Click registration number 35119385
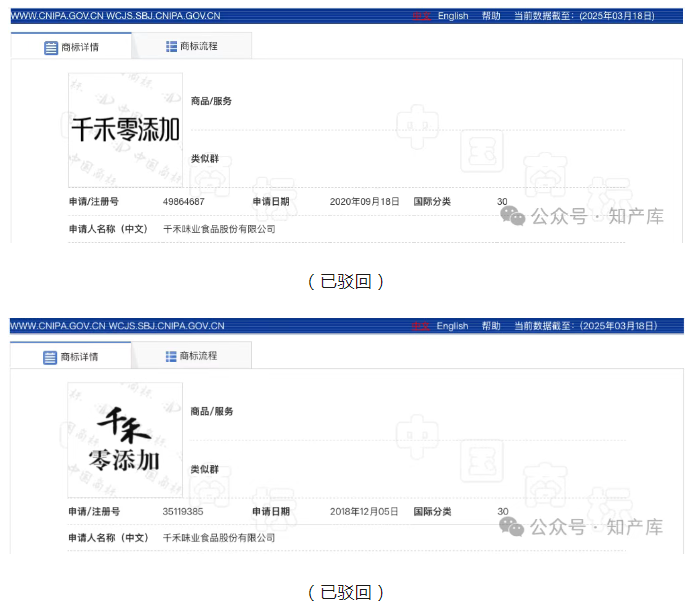The height and width of the screenshot is (614, 697). pos(184,511)
